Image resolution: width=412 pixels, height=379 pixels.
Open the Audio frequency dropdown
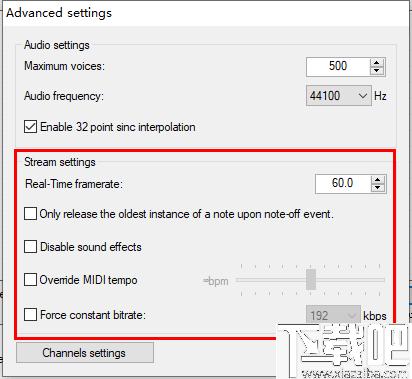coord(339,96)
